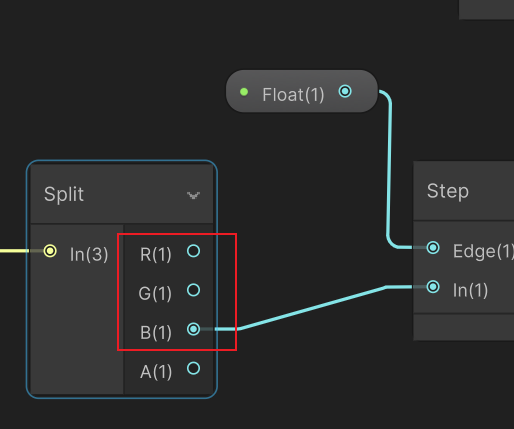Click the B(1) label in Split
This screenshot has width=514, height=429.
pyautogui.click(x=156, y=333)
